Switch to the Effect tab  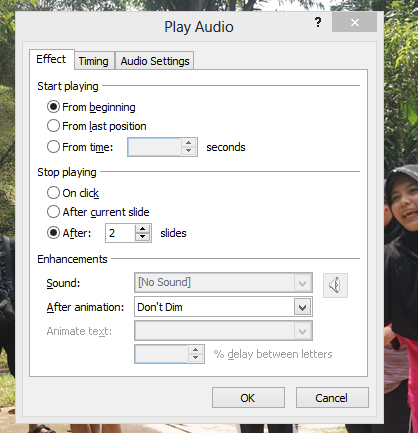coord(51,59)
